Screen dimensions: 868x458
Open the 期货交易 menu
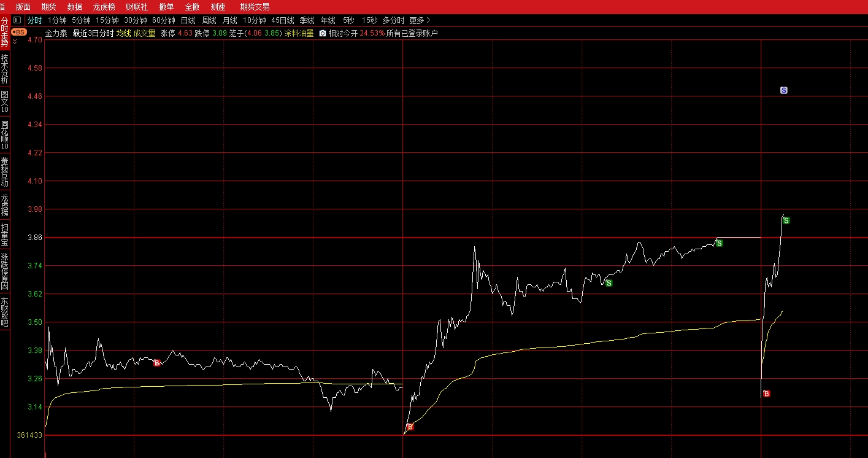point(255,7)
